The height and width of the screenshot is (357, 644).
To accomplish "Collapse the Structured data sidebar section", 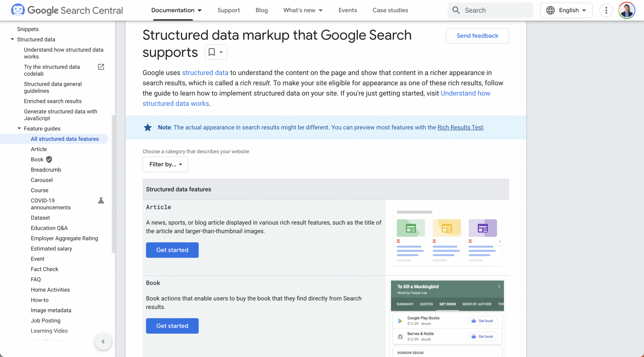I will click(12, 39).
